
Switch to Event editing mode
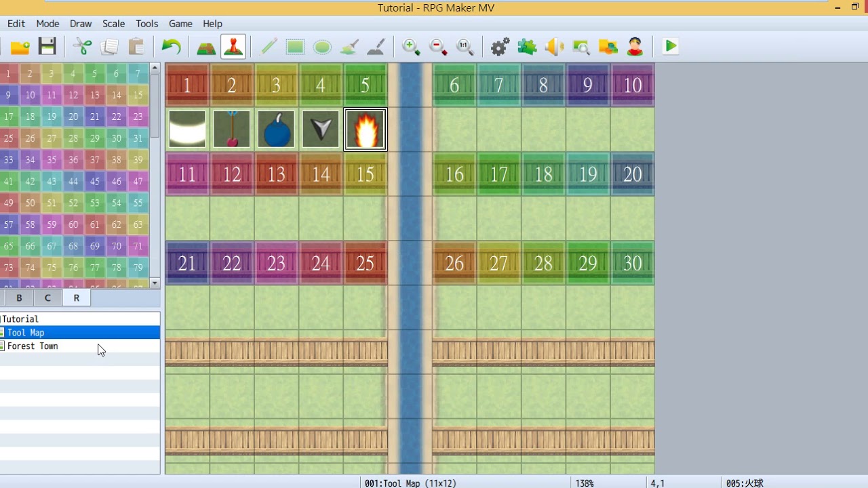[233, 47]
